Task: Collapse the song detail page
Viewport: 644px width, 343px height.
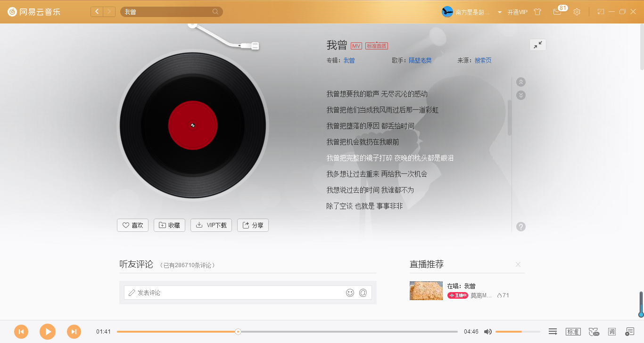Action: [x=538, y=45]
